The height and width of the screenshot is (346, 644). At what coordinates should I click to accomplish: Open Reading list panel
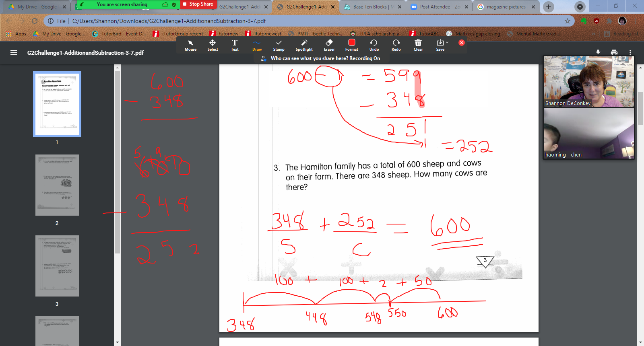click(621, 34)
